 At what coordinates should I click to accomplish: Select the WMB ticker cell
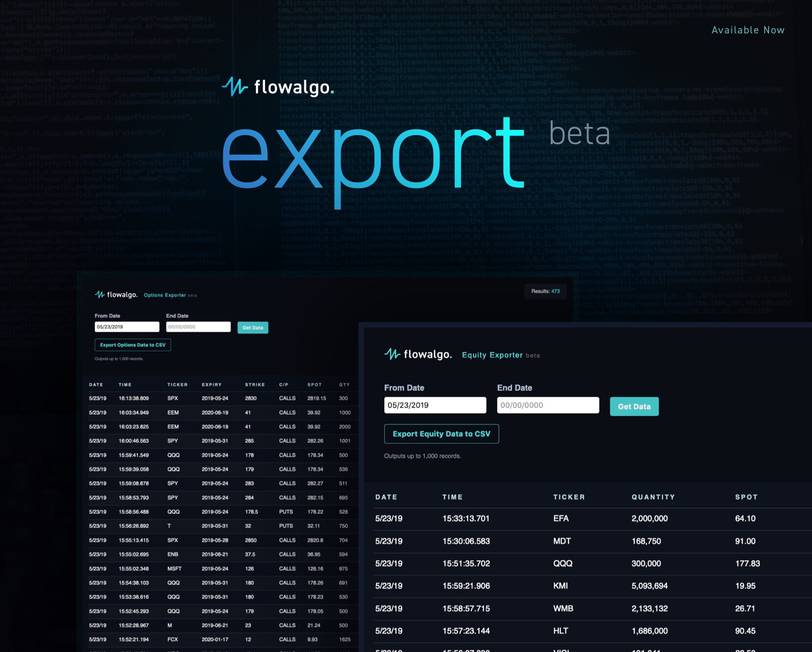(563, 609)
